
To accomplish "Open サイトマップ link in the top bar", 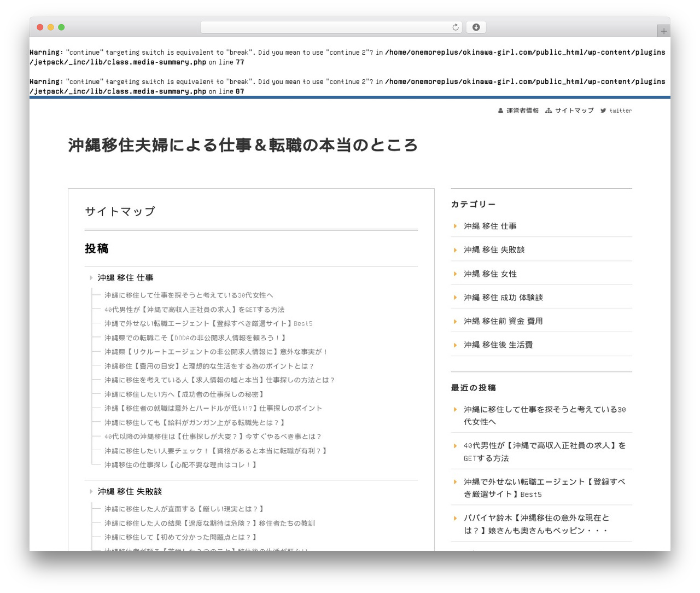I will pyautogui.click(x=569, y=111).
